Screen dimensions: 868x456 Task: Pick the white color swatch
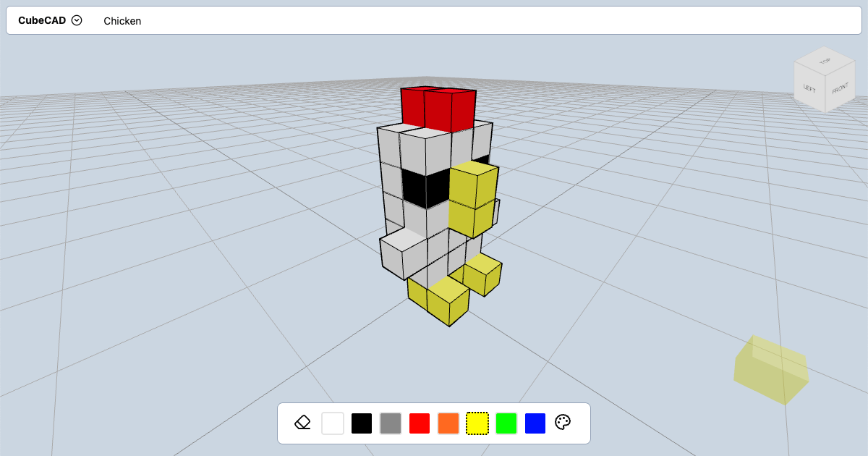333,423
